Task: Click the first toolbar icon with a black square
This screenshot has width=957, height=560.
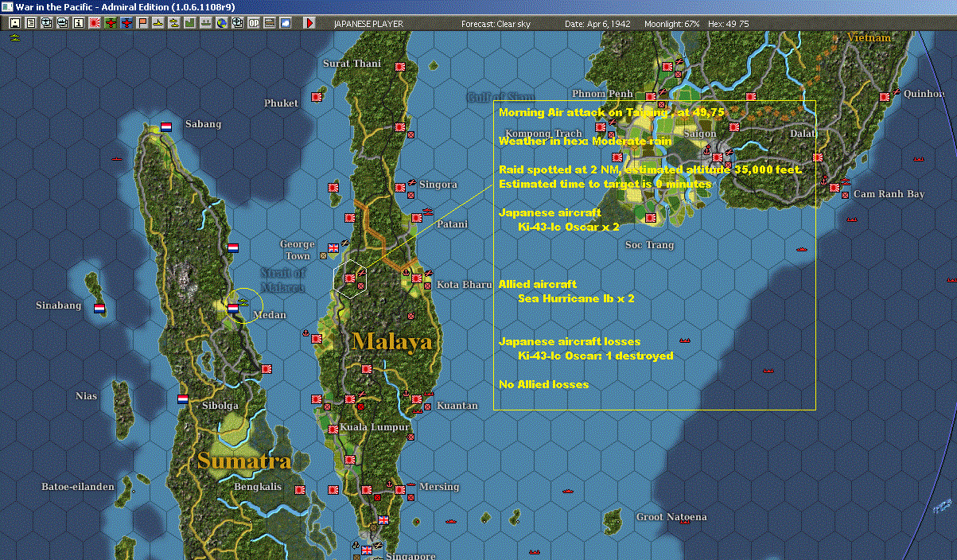Action: point(15,23)
